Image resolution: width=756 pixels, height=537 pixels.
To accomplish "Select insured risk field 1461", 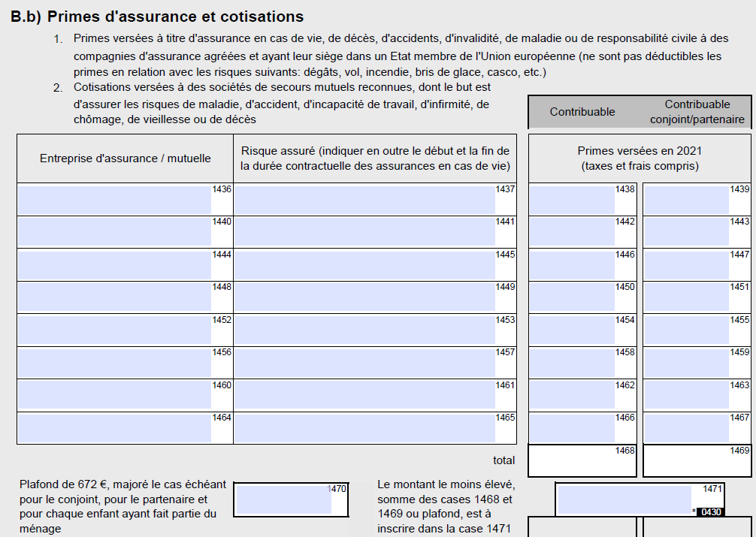I will (364, 395).
